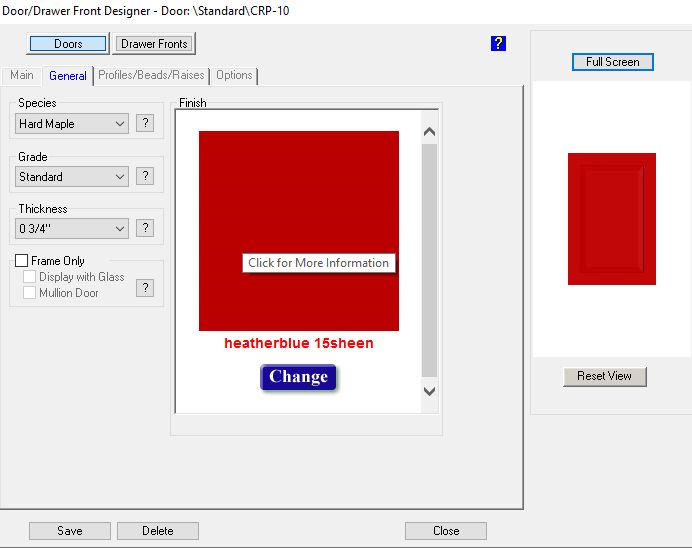692x548 pixels.
Task: Switch to the Main tab
Action: [x=22, y=76]
